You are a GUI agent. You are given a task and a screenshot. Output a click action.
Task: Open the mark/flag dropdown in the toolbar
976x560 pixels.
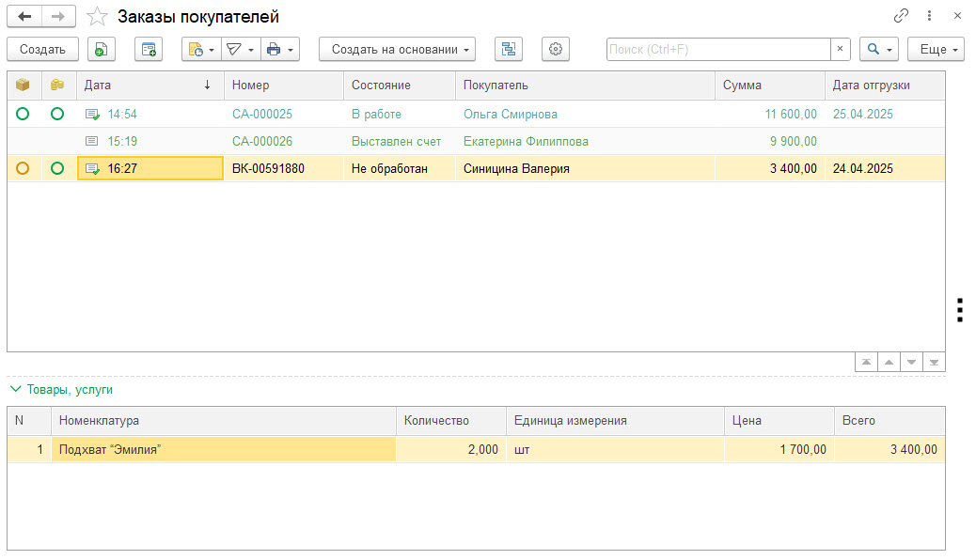point(241,49)
